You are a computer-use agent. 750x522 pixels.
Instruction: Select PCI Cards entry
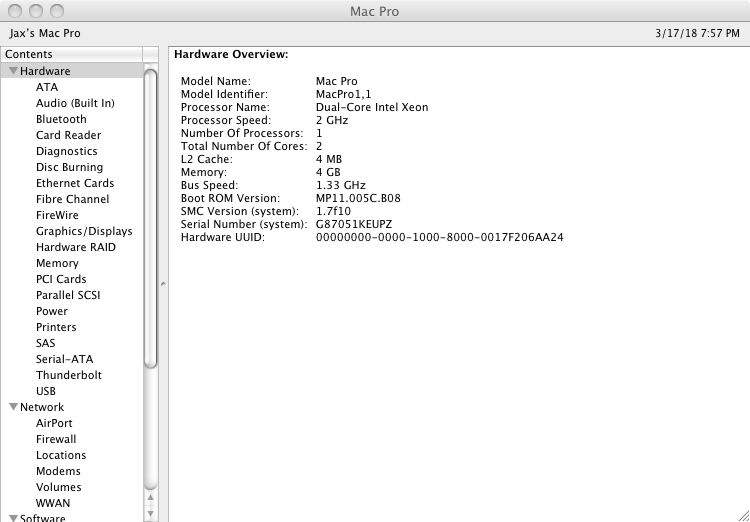61,279
